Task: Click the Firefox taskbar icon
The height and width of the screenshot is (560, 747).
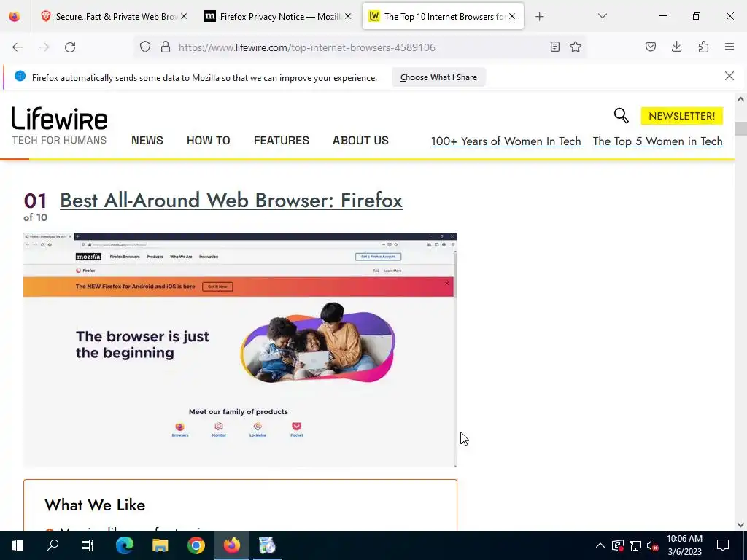Action: coord(232,545)
